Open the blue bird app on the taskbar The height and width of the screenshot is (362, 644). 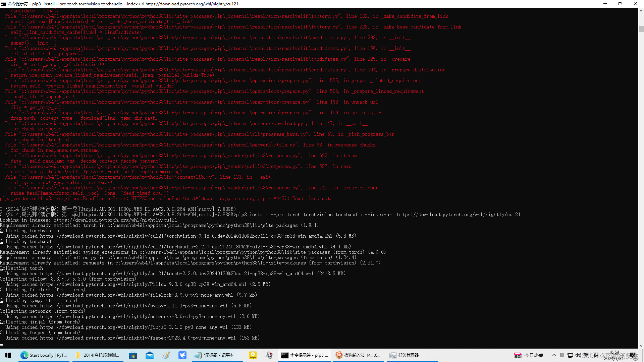pos(182,355)
